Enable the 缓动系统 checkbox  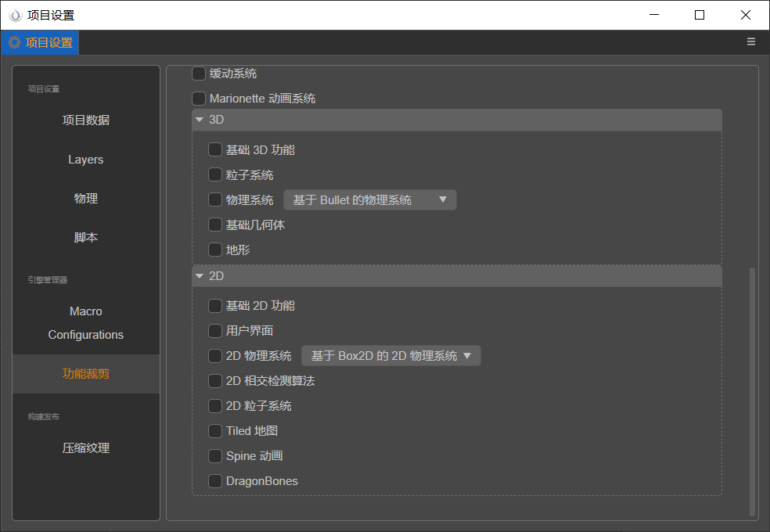tap(199, 74)
